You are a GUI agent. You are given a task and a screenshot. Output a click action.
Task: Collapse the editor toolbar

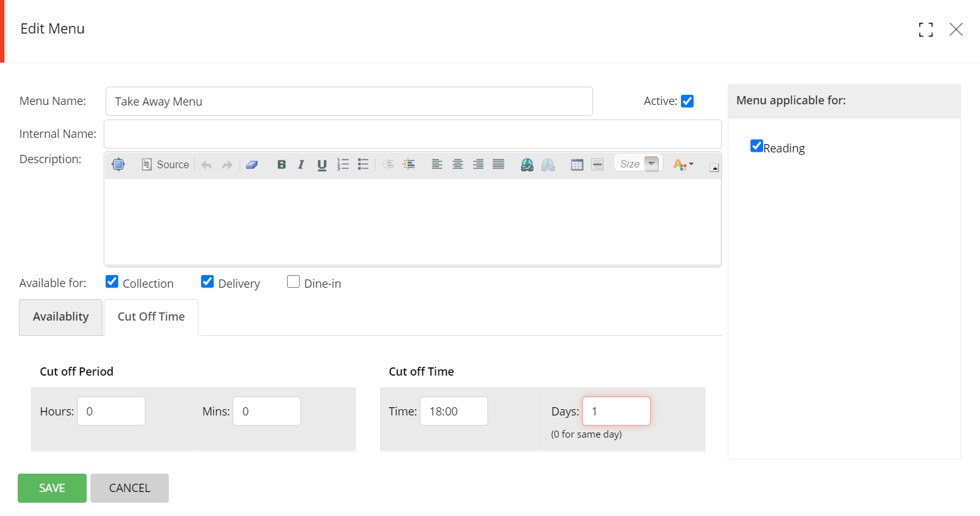point(714,168)
